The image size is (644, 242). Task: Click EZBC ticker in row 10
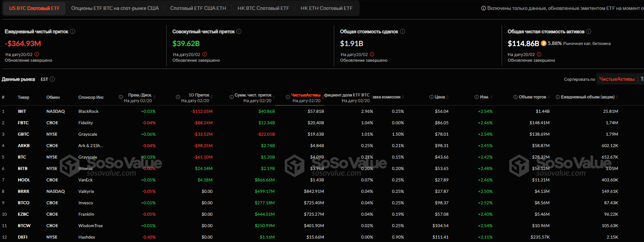(x=23, y=214)
